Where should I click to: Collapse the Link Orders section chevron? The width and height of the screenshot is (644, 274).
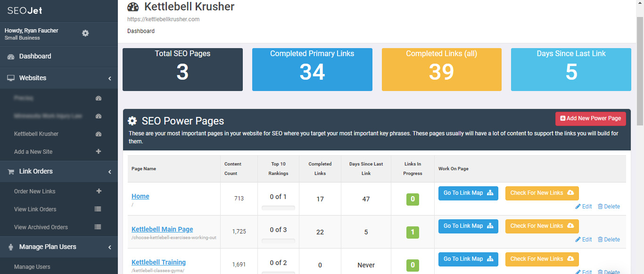pos(109,172)
